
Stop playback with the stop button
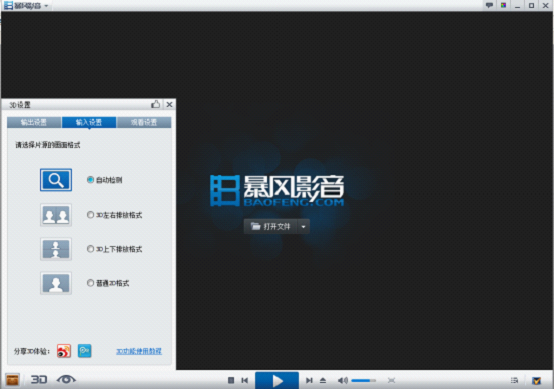click(231, 380)
